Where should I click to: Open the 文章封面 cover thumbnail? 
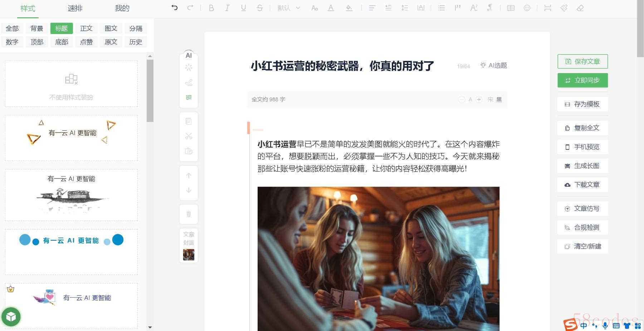tap(189, 255)
